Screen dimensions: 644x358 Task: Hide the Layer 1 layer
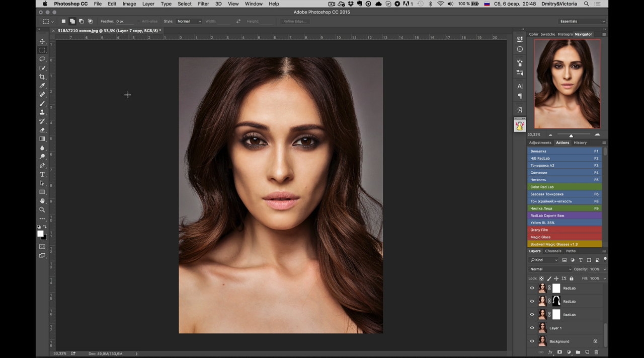point(532,328)
